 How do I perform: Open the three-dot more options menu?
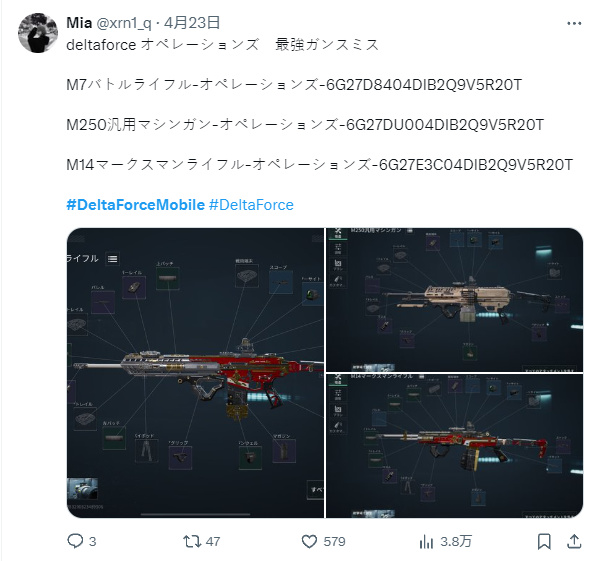coord(574,24)
